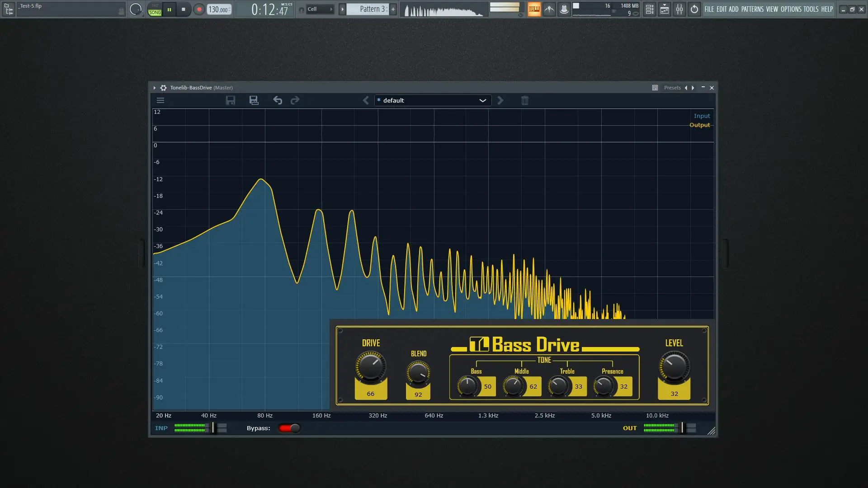Click the plugin undo arrow
Screen dimensions: 868x488
(x=278, y=100)
